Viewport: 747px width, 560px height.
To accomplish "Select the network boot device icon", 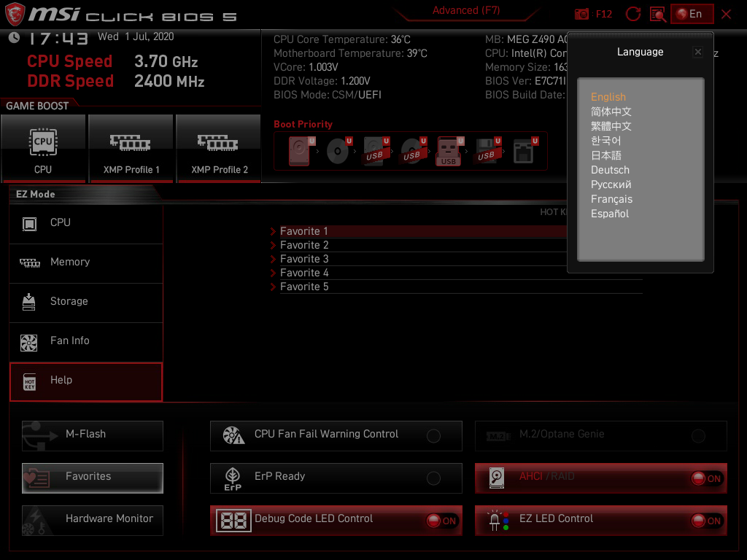I will (525, 151).
